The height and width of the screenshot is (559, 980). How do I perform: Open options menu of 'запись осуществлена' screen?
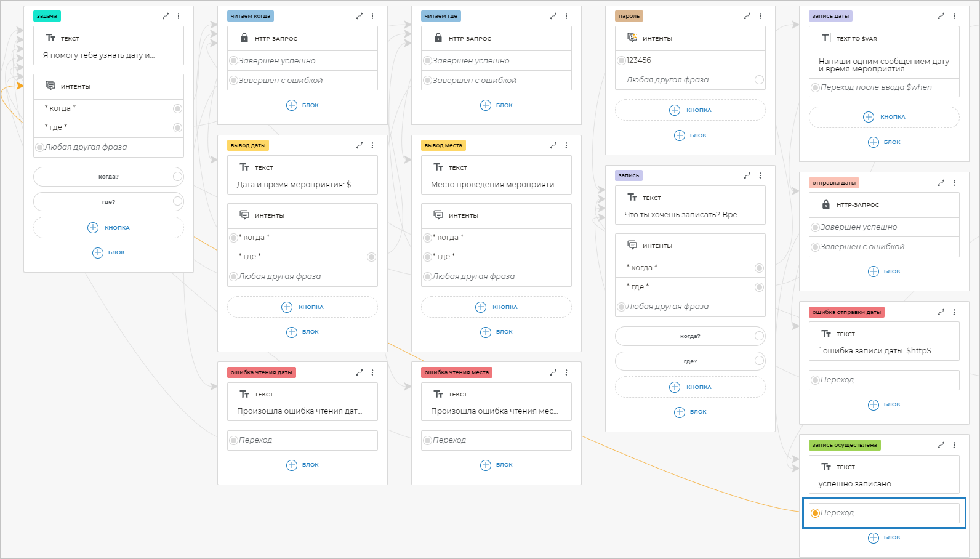pos(954,445)
